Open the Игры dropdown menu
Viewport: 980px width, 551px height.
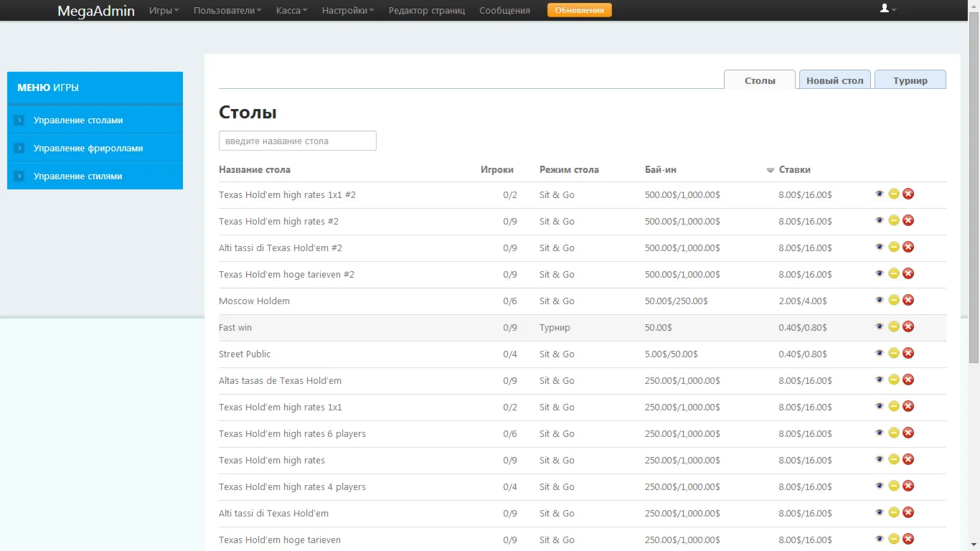click(164, 11)
